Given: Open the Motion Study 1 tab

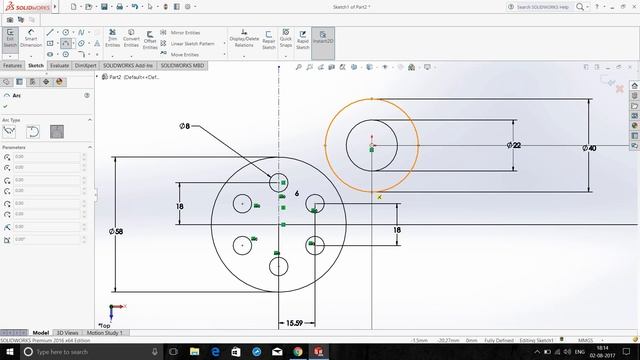Looking at the screenshot, I should pyautogui.click(x=105, y=333).
